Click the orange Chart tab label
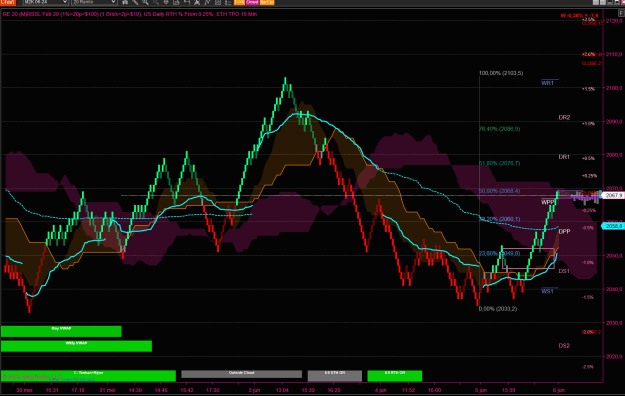The width and height of the screenshot is (625, 396). [x=8, y=2]
